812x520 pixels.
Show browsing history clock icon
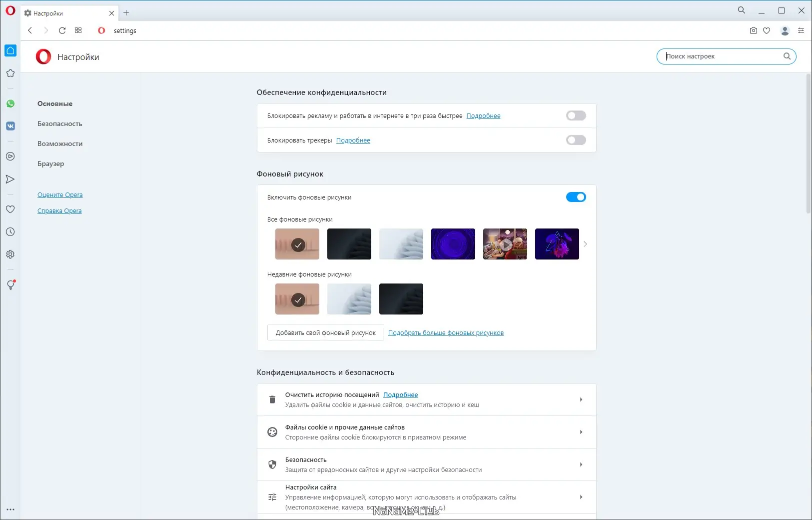pyautogui.click(x=10, y=232)
